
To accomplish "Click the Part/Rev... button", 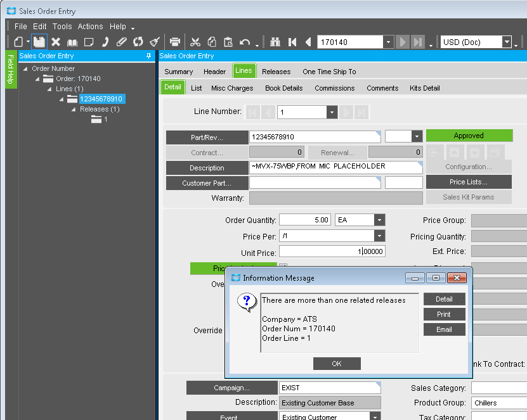I will 207,137.
